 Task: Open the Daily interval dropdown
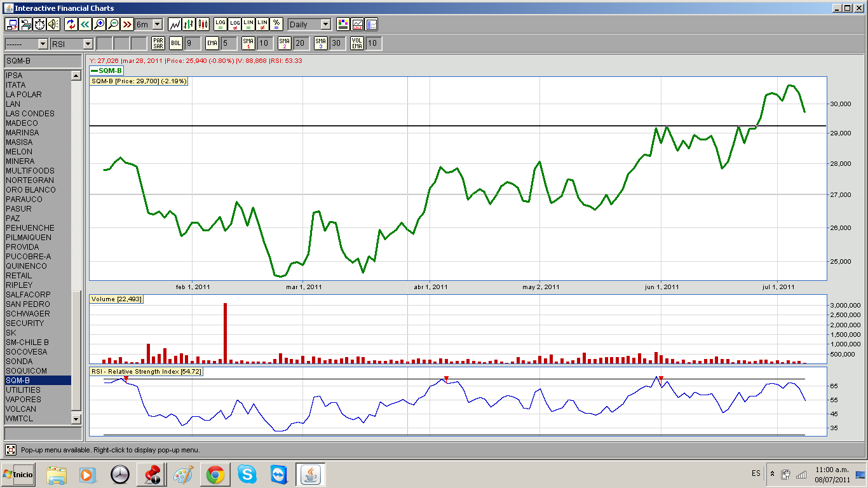325,24
